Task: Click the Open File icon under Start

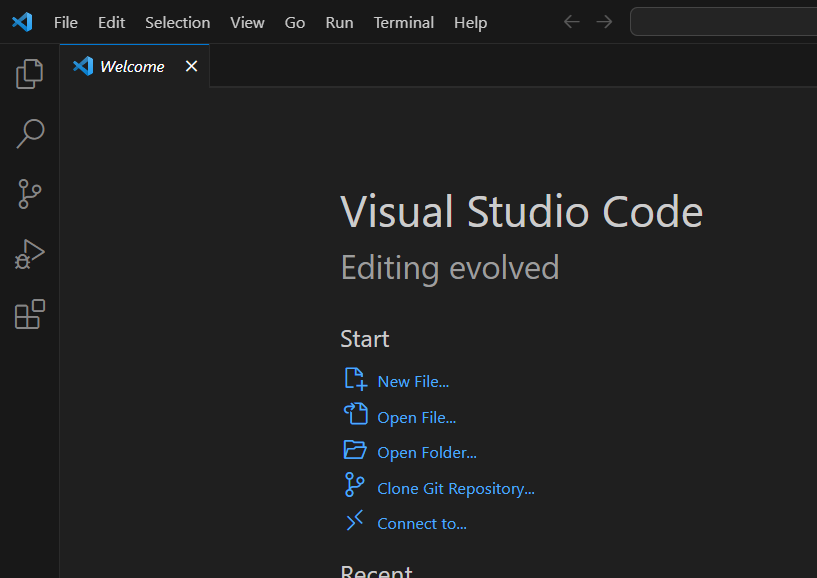Action: 356,414
